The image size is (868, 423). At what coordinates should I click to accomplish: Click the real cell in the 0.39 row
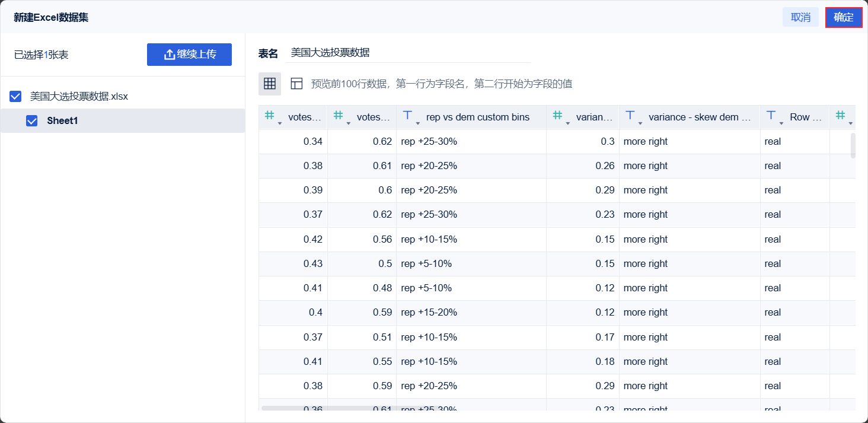(794, 190)
